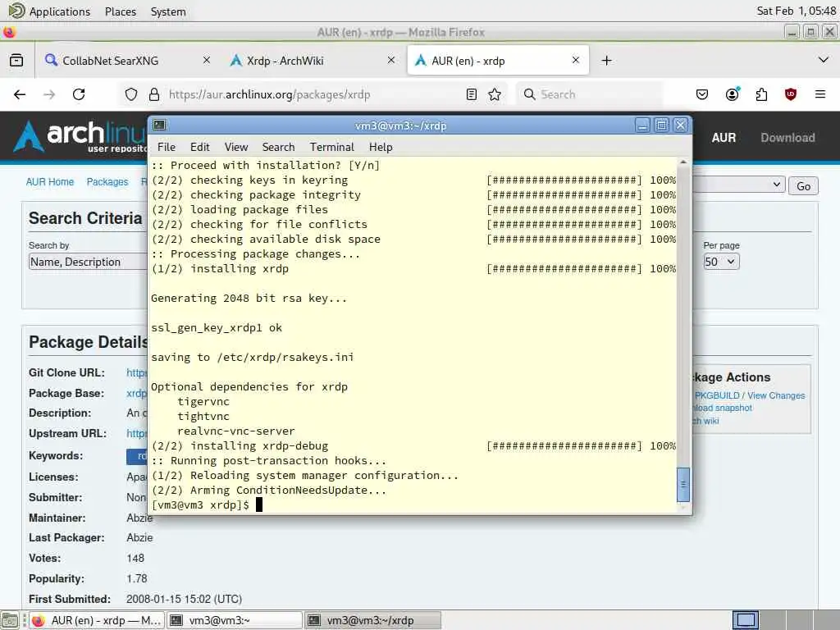The width and height of the screenshot is (840, 630).
Task: Click the snapshot download link
Action: pyautogui.click(x=722, y=408)
